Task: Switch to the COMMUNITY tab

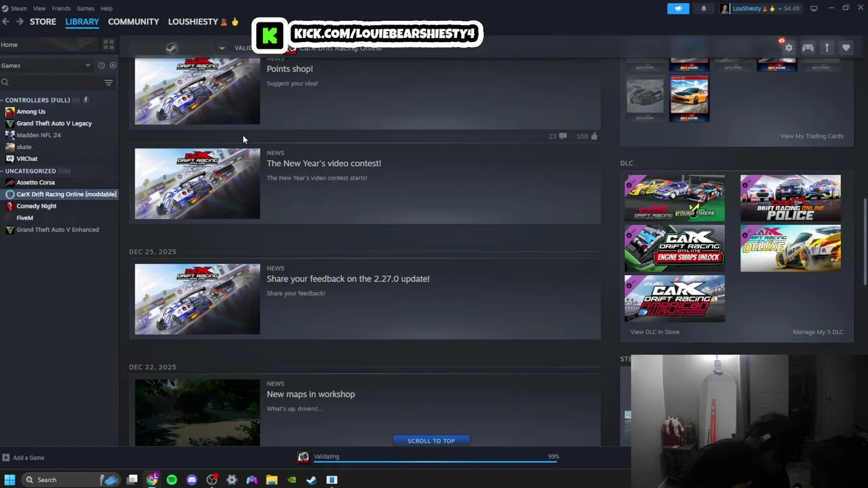Action: [134, 22]
